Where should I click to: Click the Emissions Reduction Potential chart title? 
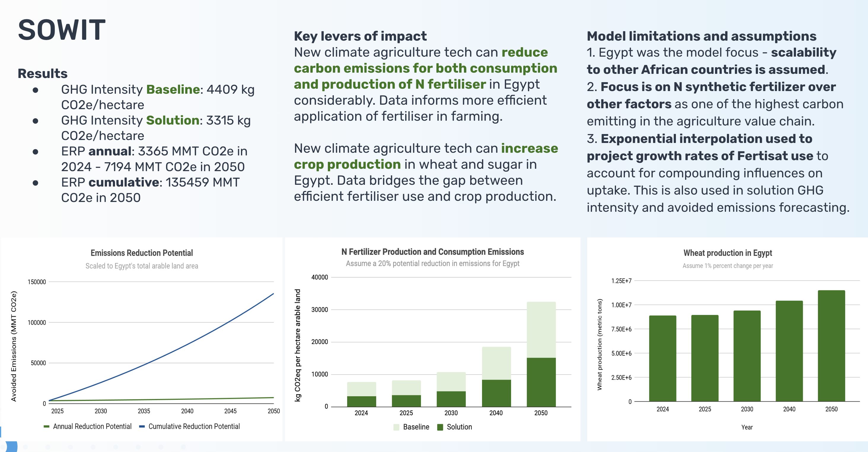click(x=141, y=253)
